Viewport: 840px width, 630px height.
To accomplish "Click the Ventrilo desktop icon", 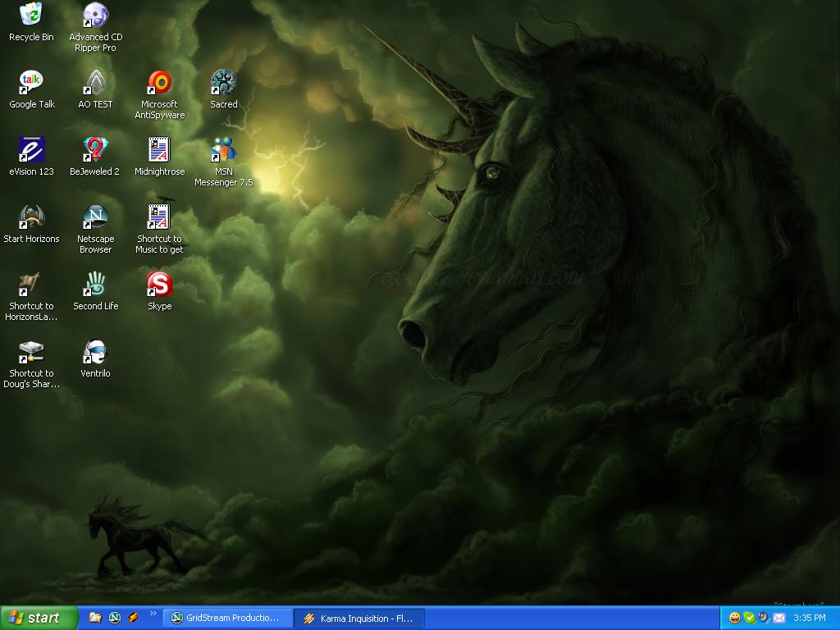I will 95,352.
